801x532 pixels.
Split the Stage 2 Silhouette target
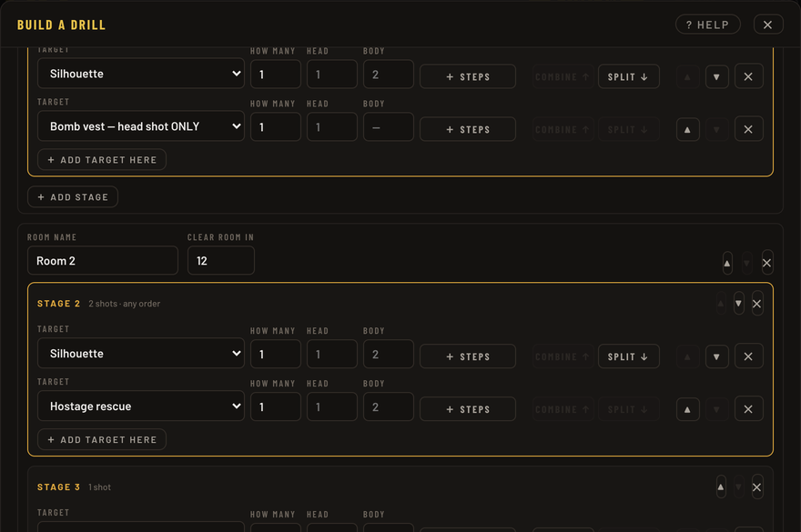pyautogui.click(x=628, y=356)
